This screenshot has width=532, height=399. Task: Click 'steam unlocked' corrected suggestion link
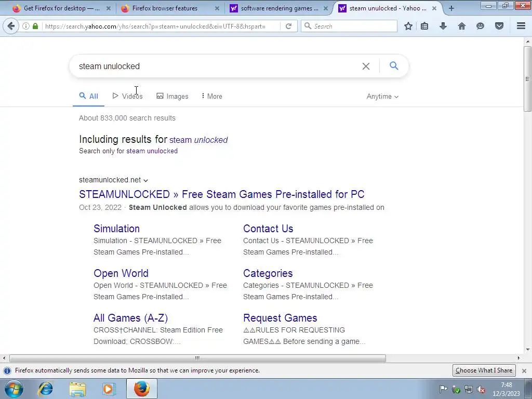tap(198, 140)
